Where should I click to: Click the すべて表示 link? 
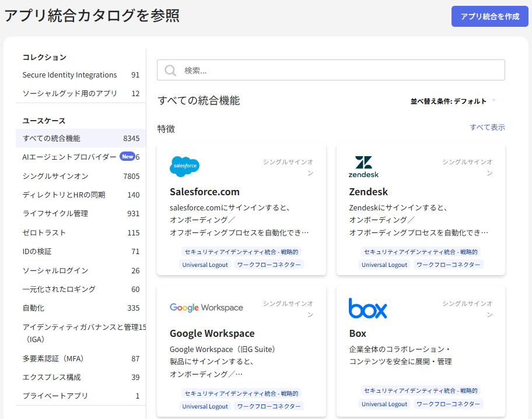pyautogui.click(x=487, y=127)
